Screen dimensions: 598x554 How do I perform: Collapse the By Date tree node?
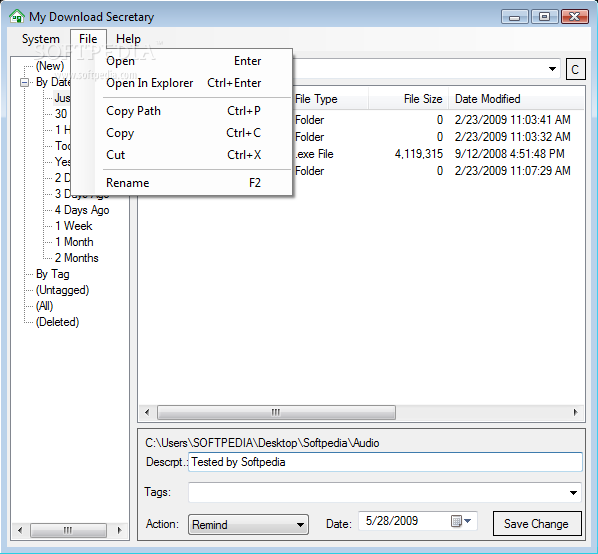coord(24,82)
